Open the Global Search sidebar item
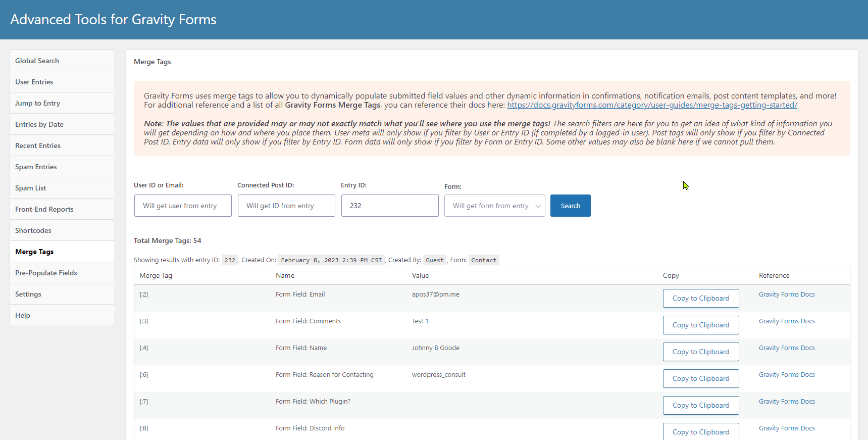Image resolution: width=868 pixels, height=440 pixels. pyautogui.click(x=62, y=61)
